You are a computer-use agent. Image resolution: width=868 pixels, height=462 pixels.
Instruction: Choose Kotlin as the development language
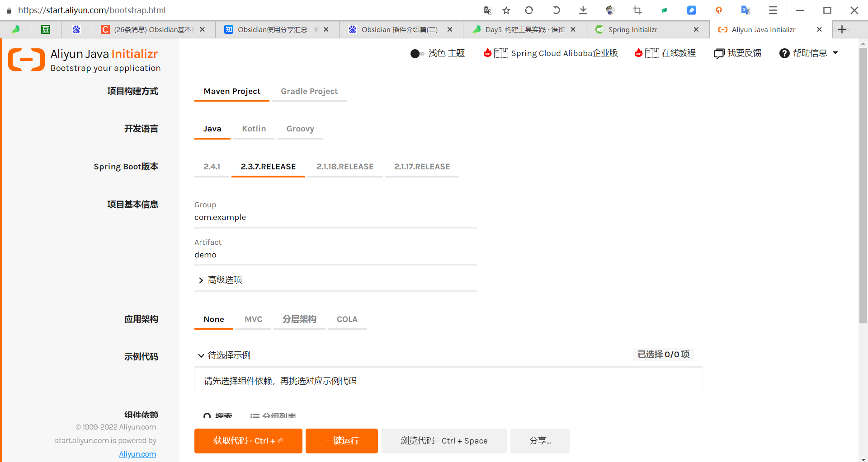[254, 129]
